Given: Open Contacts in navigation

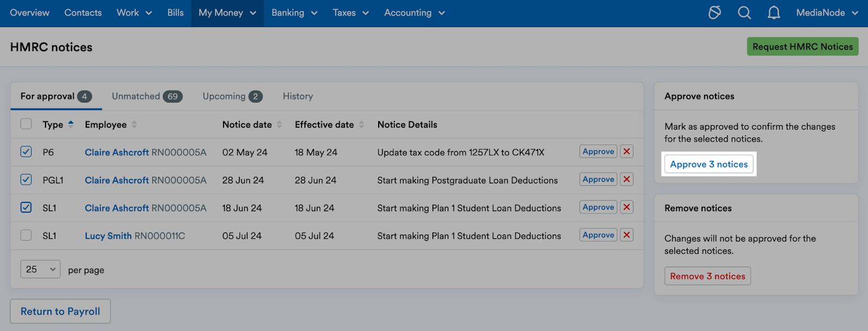Looking at the screenshot, I should (83, 12).
